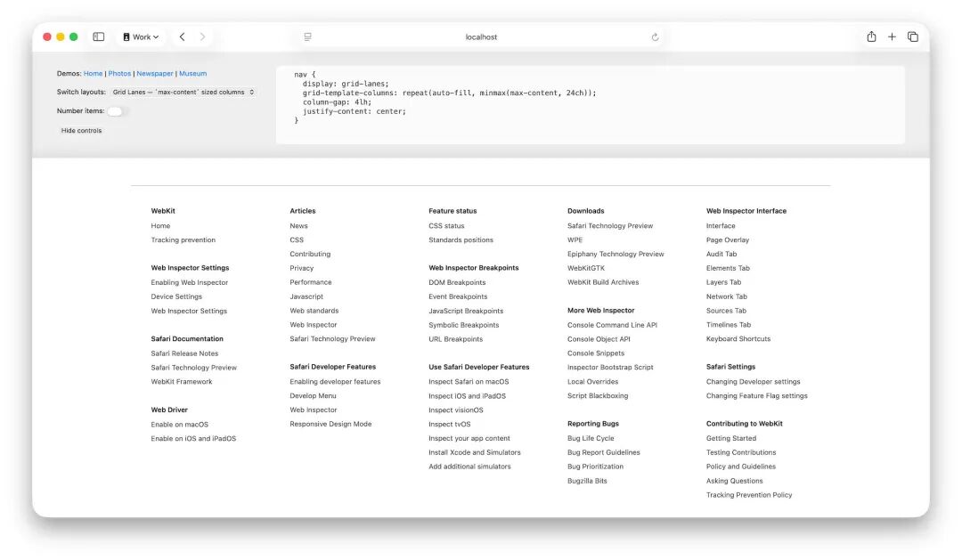Open Enable on macOS link
Screen dimensions: 962x560
[x=180, y=425]
